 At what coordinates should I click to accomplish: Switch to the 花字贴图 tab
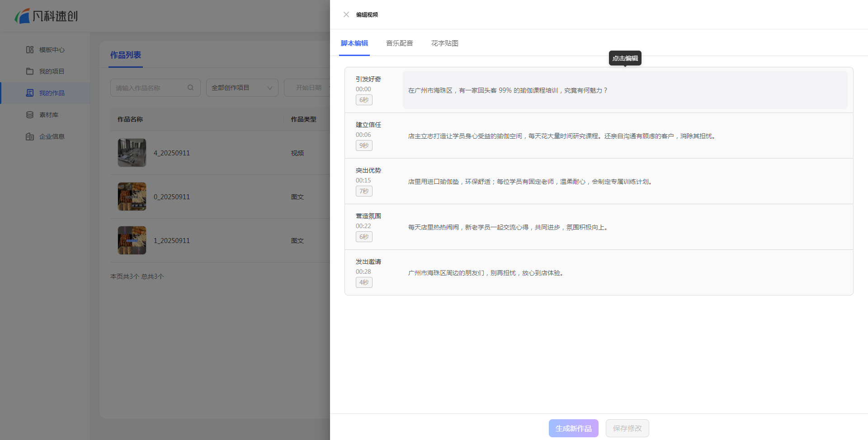444,43
